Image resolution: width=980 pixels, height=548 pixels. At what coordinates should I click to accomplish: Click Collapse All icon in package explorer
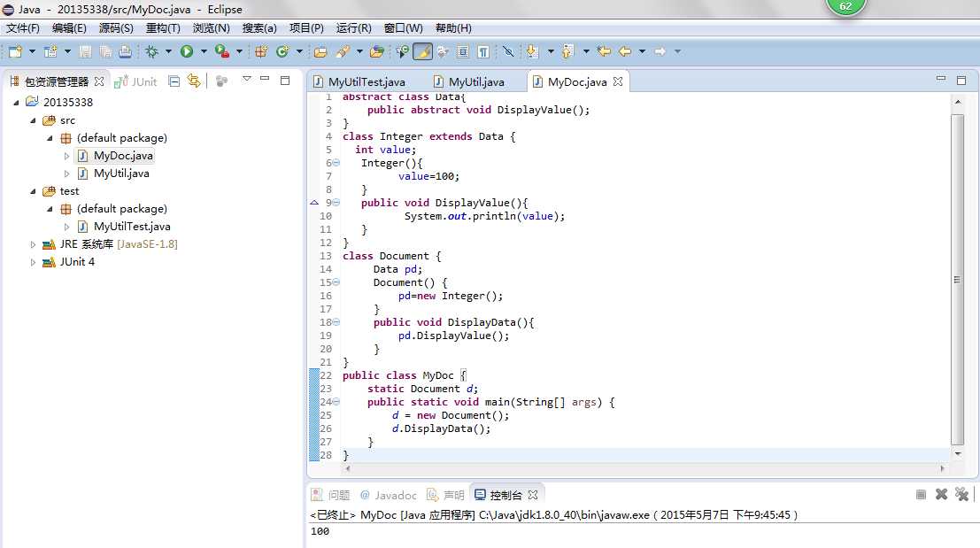coord(174,81)
